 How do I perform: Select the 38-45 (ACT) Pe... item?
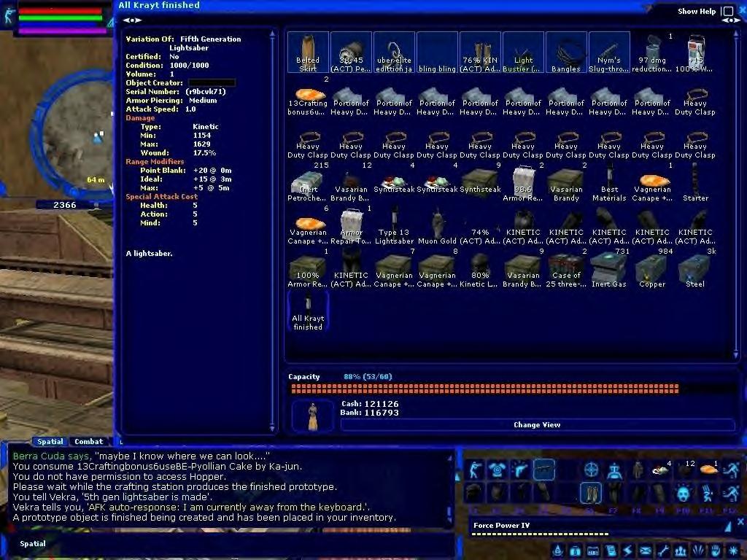click(x=351, y=52)
